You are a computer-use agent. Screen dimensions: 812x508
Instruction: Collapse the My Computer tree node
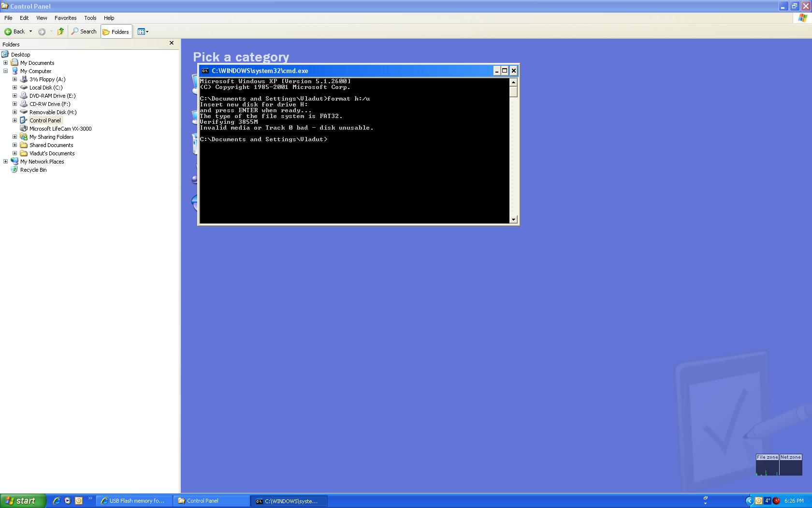click(x=6, y=71)
